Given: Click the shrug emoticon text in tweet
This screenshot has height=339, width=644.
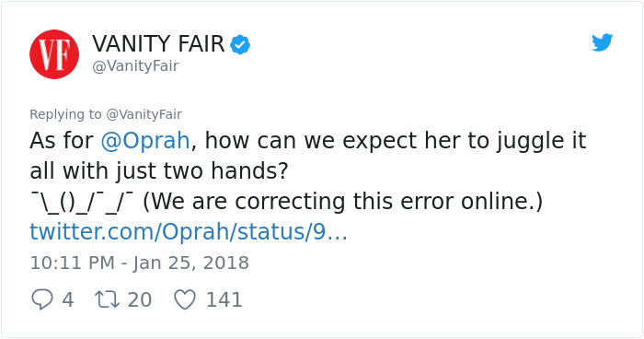Looking at the screenshot, I should [82, 202].
